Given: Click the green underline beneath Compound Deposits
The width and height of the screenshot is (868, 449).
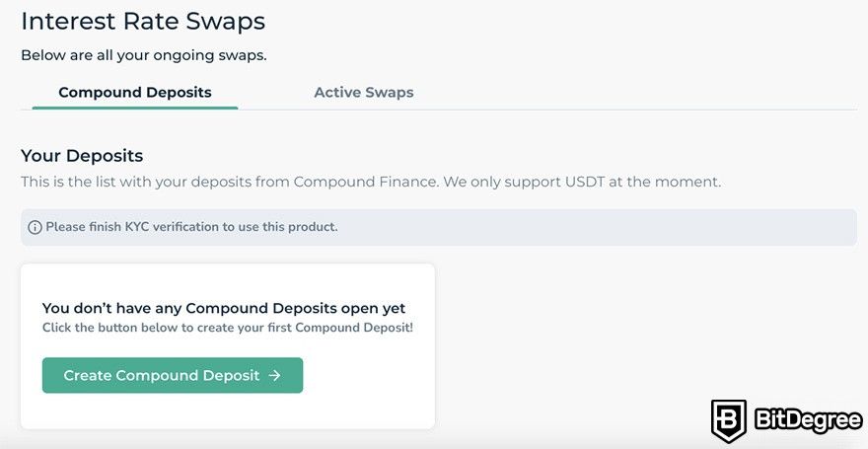Looking at the screenshot, I should [135, 108].
